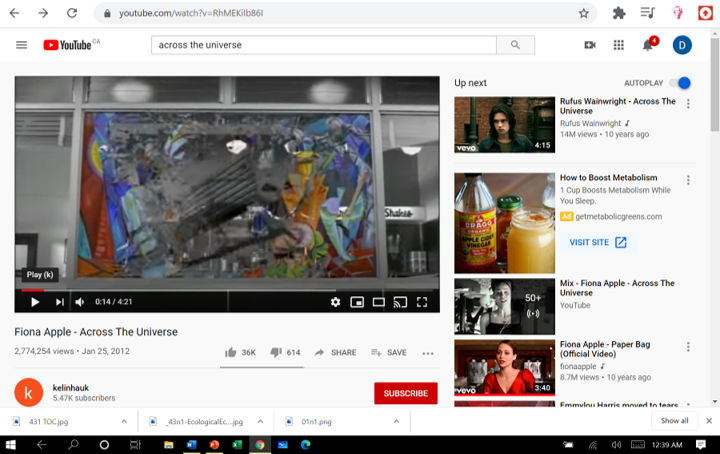Enable miniplayer mode
The image size is (720, 454).
(357, 302)
